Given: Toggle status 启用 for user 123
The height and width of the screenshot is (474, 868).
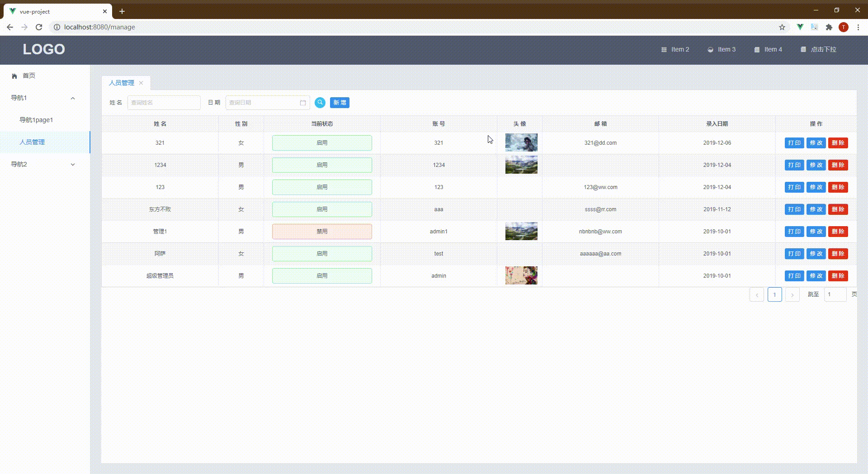Looking at the screenshot, I should point(322,187).
